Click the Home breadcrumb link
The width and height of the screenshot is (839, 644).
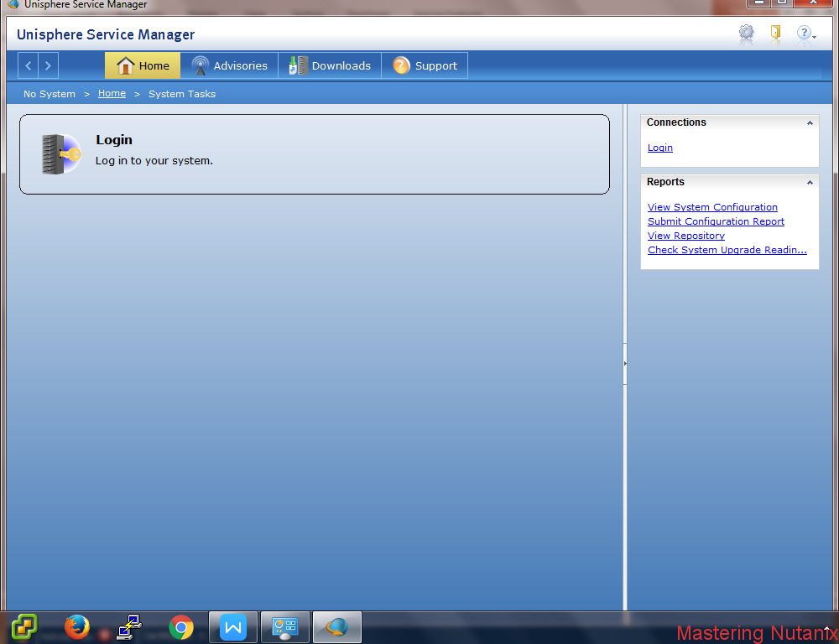112,94
